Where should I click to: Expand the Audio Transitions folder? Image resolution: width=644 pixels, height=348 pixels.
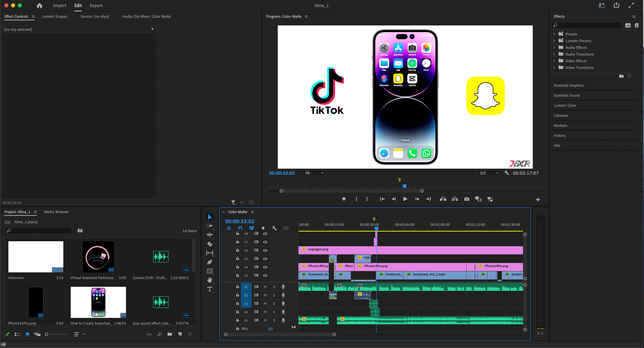coord(554,54)
